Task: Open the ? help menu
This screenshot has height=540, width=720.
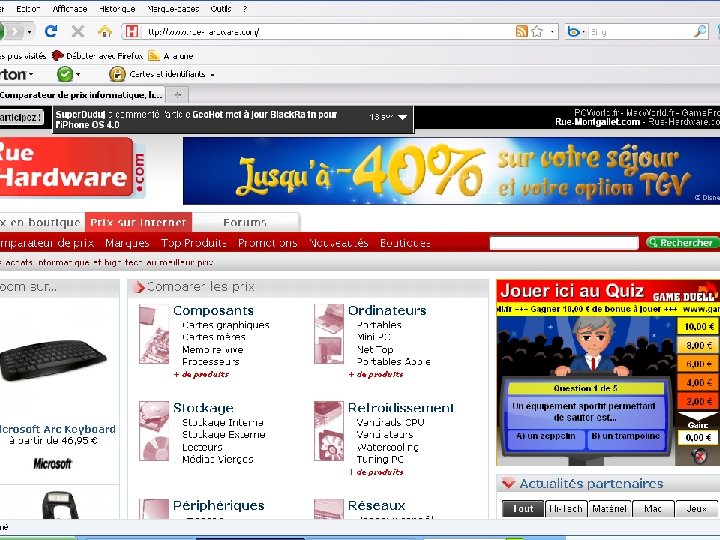Action: click(x=245, y=9)
